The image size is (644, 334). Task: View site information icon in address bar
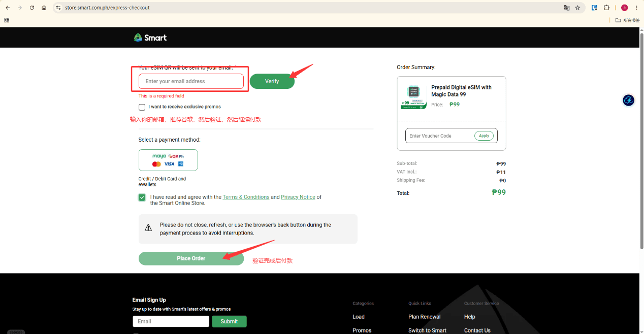point(58,8)
